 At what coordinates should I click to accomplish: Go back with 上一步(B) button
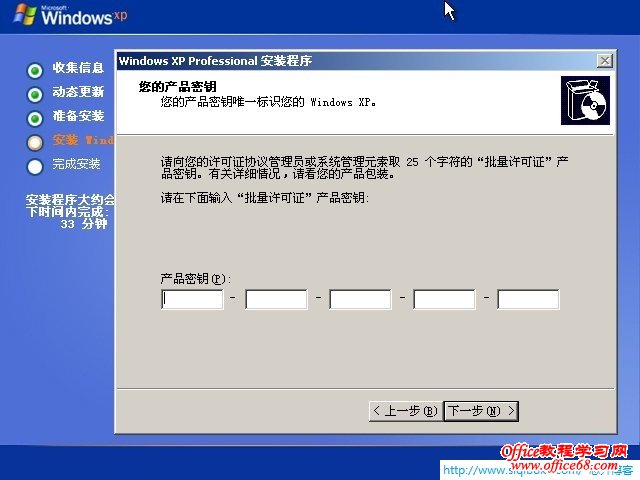(x=406, y=411)
